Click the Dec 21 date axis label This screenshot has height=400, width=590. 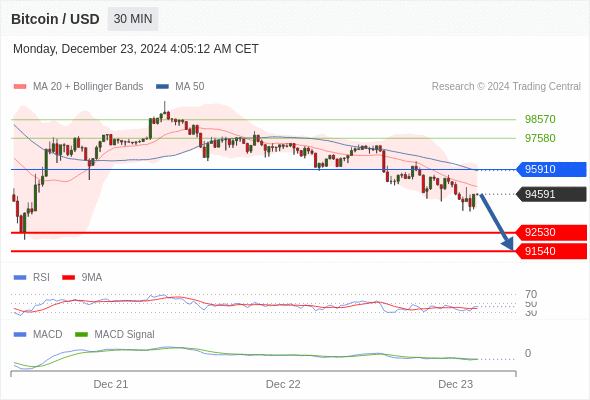(x=111, y=384)
